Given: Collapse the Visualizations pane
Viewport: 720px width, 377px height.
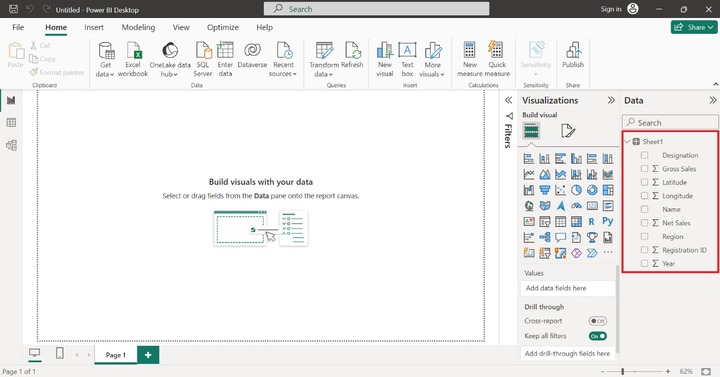Looking at the screenshot, I should coord(611,100).
